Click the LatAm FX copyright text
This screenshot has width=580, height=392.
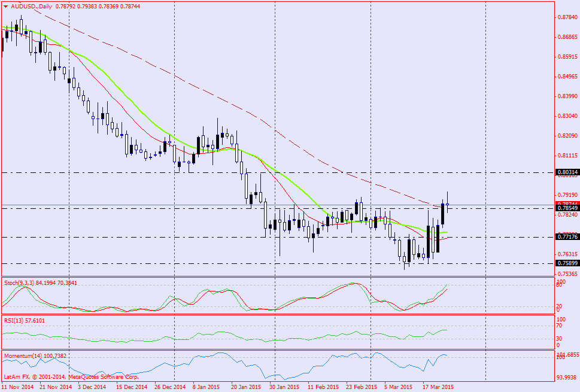(72, 377)
